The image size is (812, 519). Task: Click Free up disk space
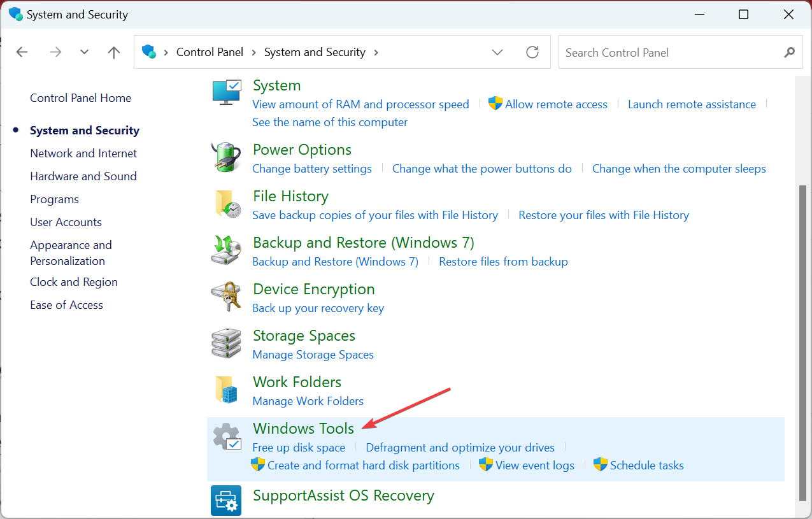(299, 448)
